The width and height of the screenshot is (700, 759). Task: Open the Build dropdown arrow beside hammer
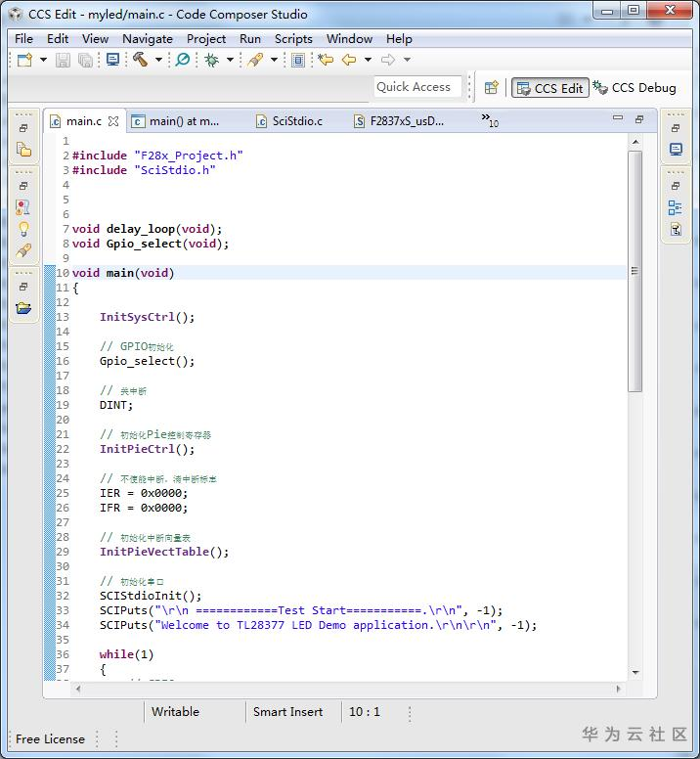(x=158, y=60)
